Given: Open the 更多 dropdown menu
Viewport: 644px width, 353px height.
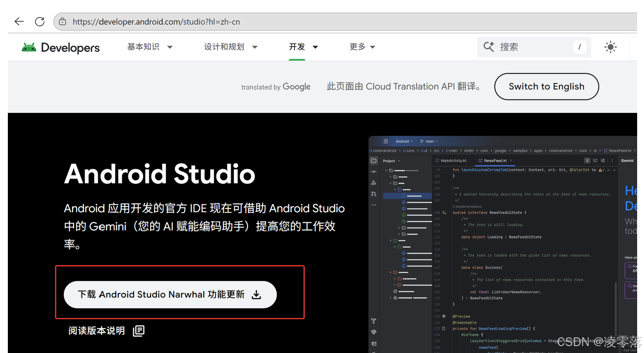Looking at the screenshot, I should (x=362, y=47).
